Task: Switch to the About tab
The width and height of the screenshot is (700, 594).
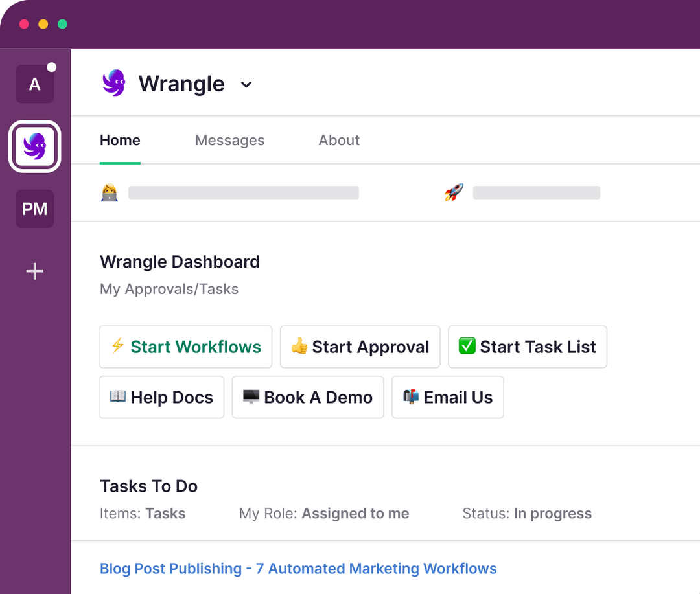Action: tap(339, 140)
